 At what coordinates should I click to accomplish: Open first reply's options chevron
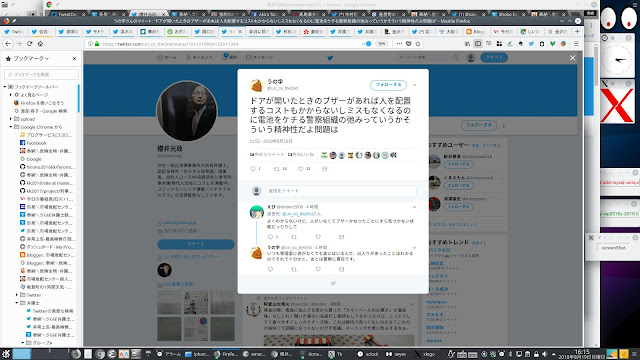[414, 207]
